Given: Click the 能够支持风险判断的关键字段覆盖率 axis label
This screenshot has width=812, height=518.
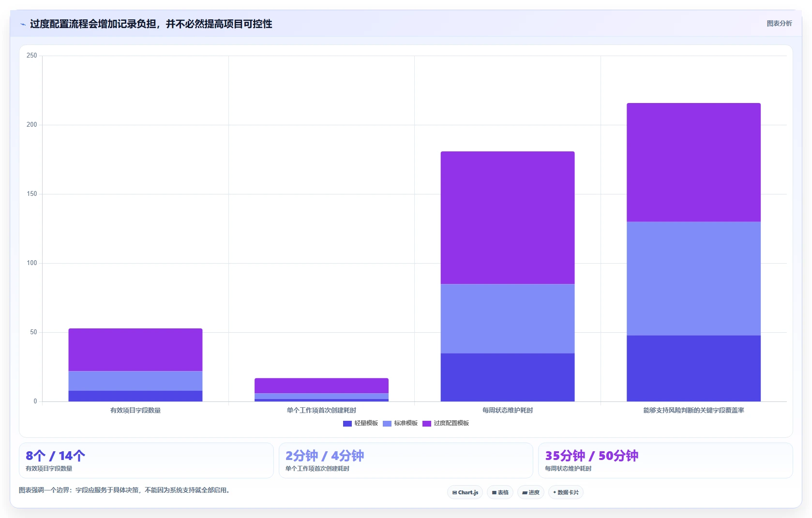Looking at the screenshot, I should (x=693, y=410).
